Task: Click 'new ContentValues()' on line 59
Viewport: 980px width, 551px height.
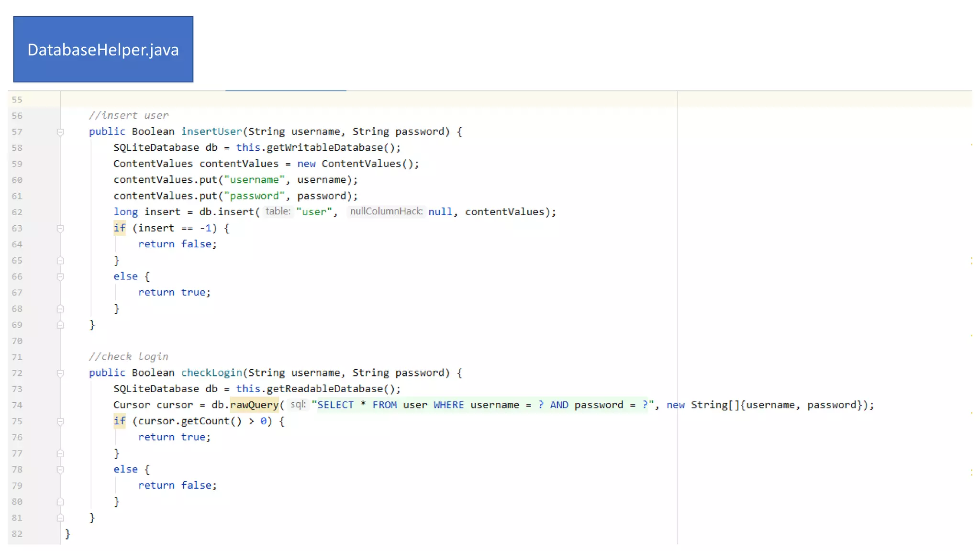Action: [x=355, y=164]
